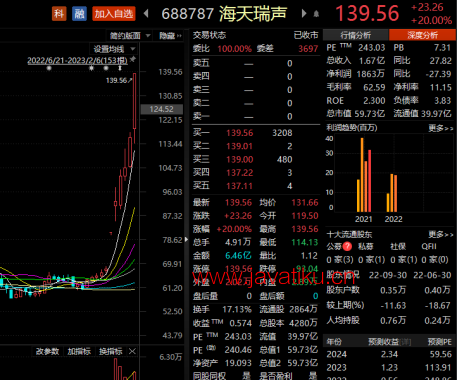The image size is (457, 381).
Task: Expand 利润趋势 with 更多>> link
Action: coord(441,128)
